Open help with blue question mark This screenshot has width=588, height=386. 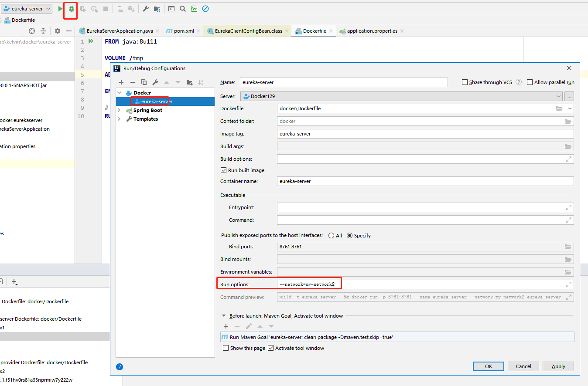tap(120, 367)
